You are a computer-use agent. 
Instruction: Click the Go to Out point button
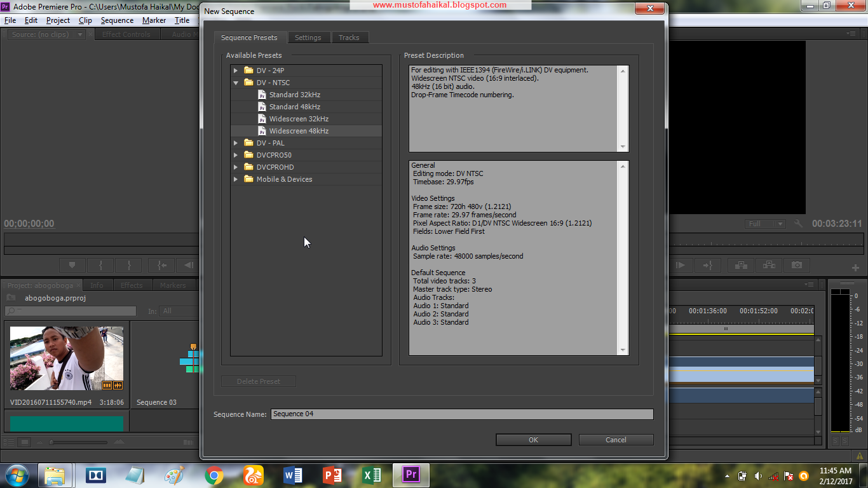(709, 265)
